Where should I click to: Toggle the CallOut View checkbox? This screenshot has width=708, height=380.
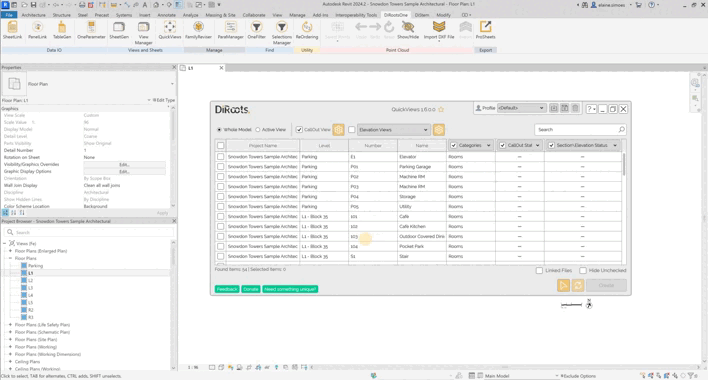coord(299,130)
